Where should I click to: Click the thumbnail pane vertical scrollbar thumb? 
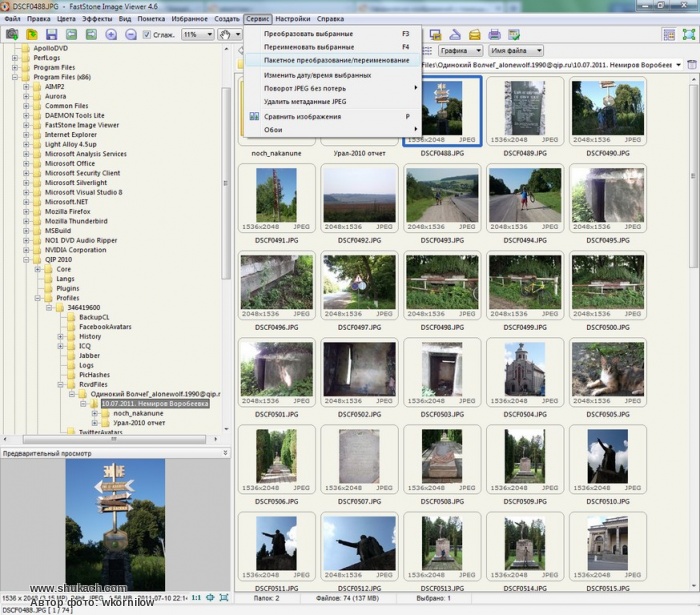(x=693, y=175)
